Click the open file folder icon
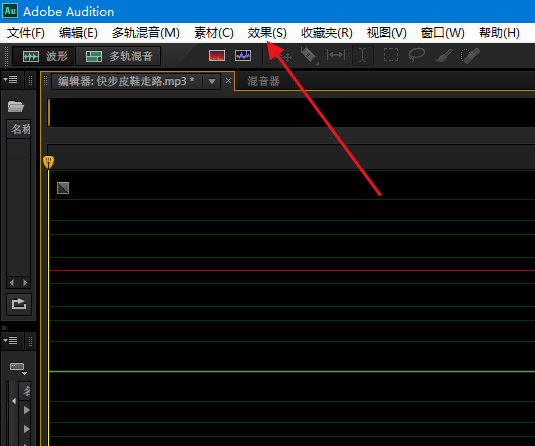The image size is (535, 446). click(16, 106)
